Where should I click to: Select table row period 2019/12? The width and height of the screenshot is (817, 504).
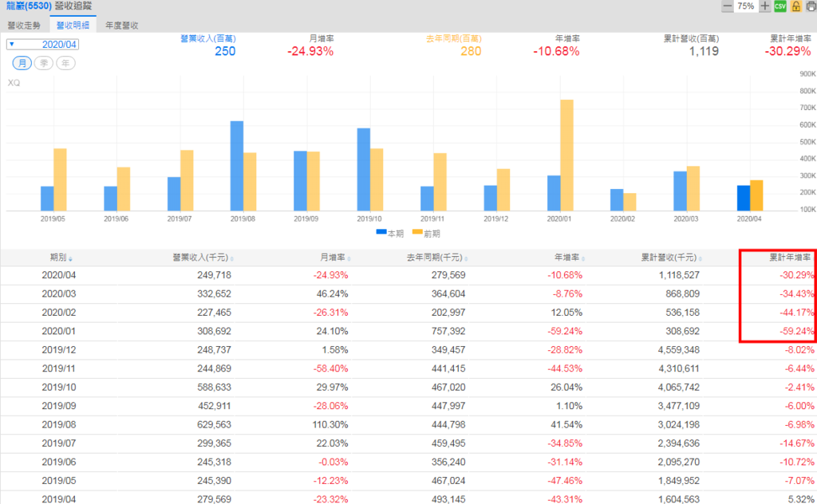point(59,350)
